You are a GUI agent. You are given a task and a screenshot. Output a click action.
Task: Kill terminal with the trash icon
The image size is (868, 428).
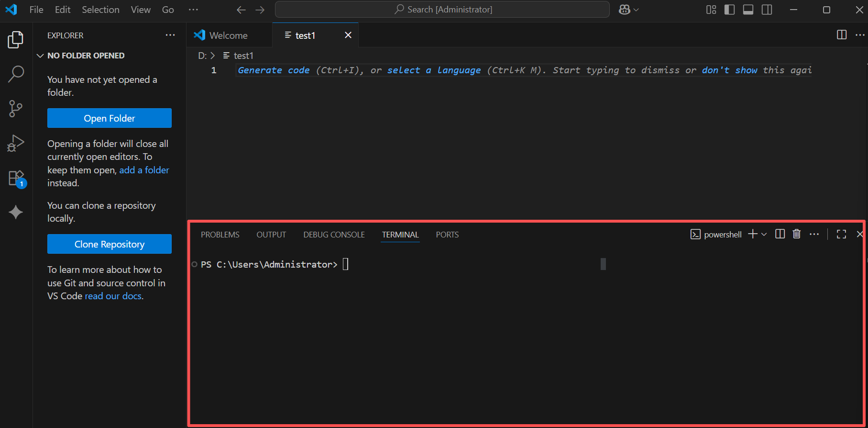tap(796, 234)
